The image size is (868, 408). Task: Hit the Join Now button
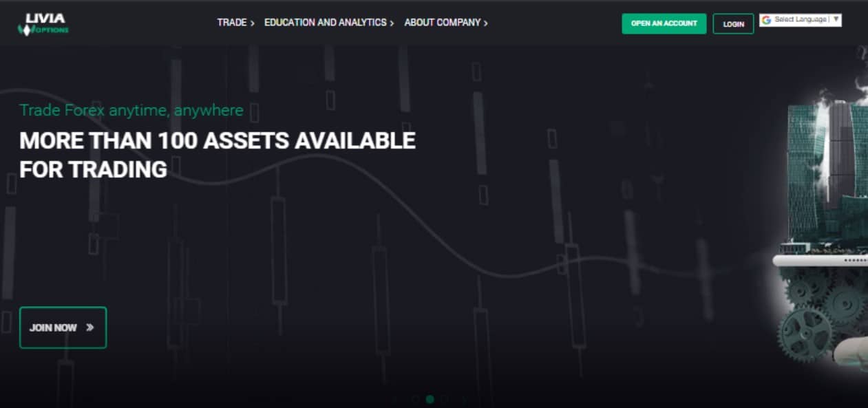[x=63, y=328]
